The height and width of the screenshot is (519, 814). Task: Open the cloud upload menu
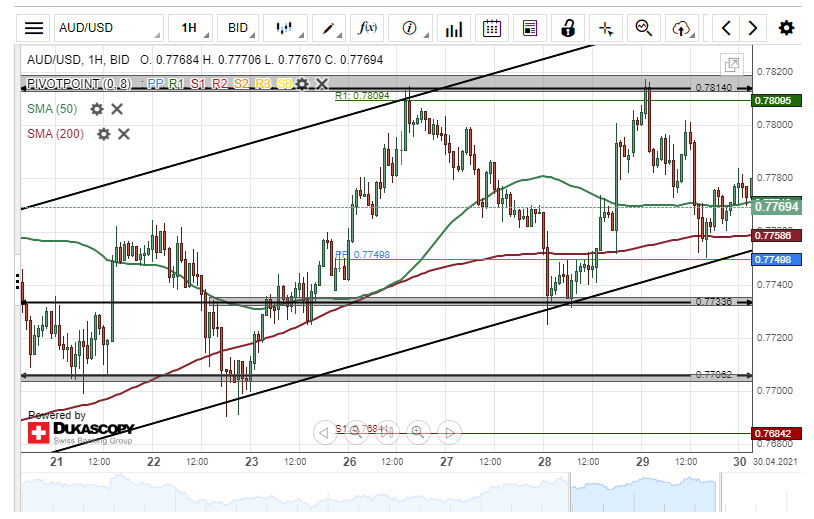pyautogui.click(x=684, y=28)
